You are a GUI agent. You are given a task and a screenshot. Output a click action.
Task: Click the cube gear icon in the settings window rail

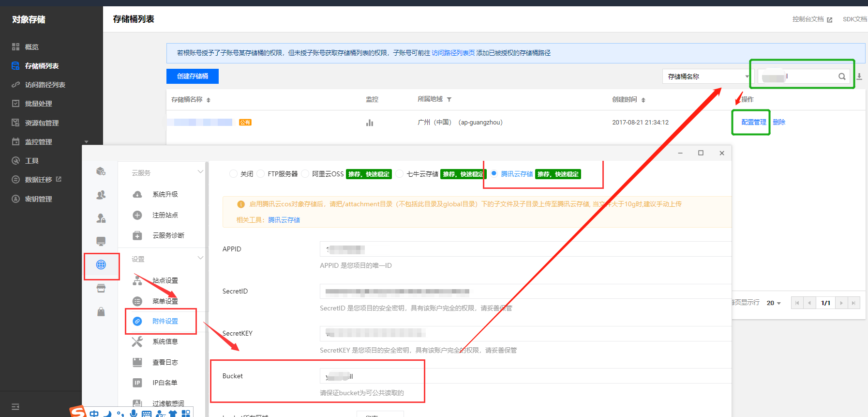[x=101, y=171]
